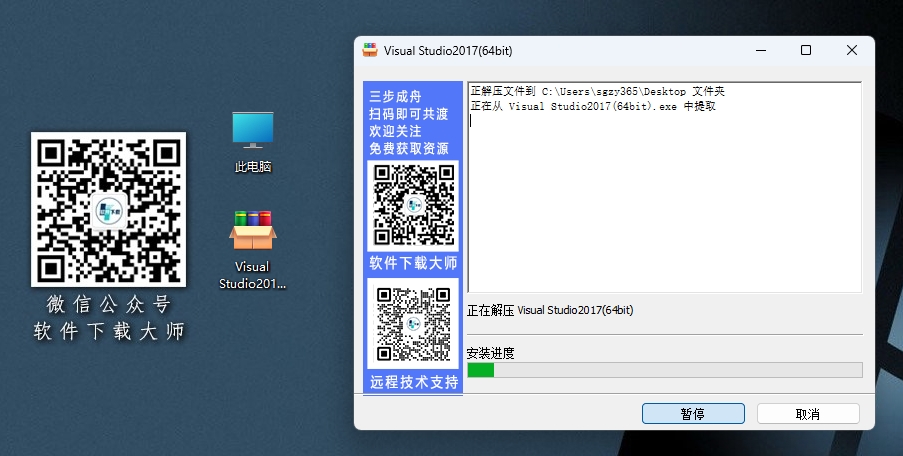Click inside the extraction log text area
Screen dimensions: 903x456
[x=665, y=187]
